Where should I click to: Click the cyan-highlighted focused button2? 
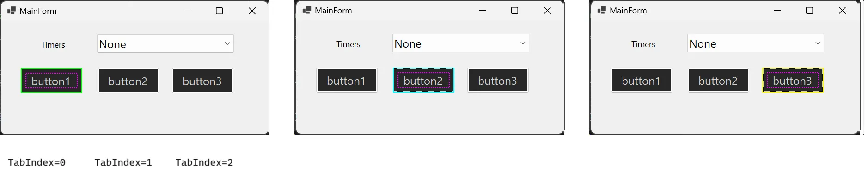coord(423,81)
